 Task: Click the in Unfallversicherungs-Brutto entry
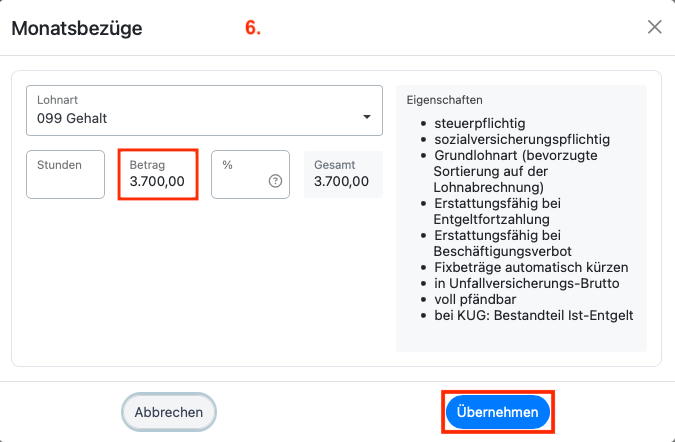(x=526, y=283)
